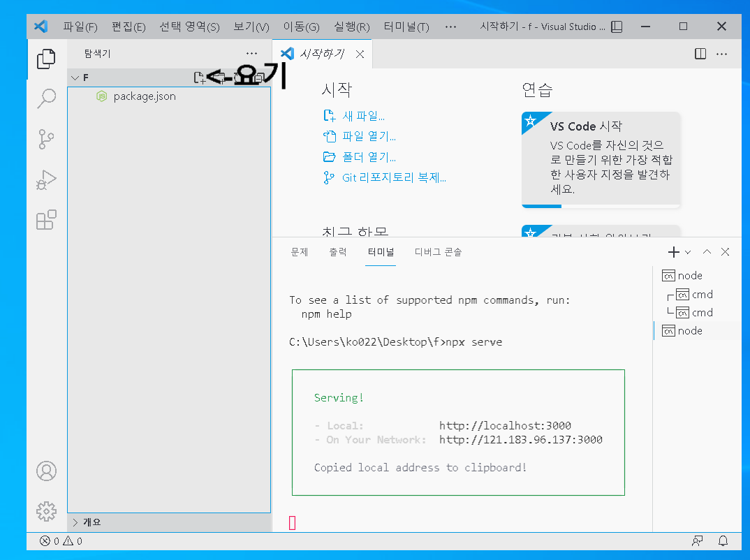Select the cmd terminal with the lower split bracket
Screen dimensions: 750x560
click(x=696, y=313)
